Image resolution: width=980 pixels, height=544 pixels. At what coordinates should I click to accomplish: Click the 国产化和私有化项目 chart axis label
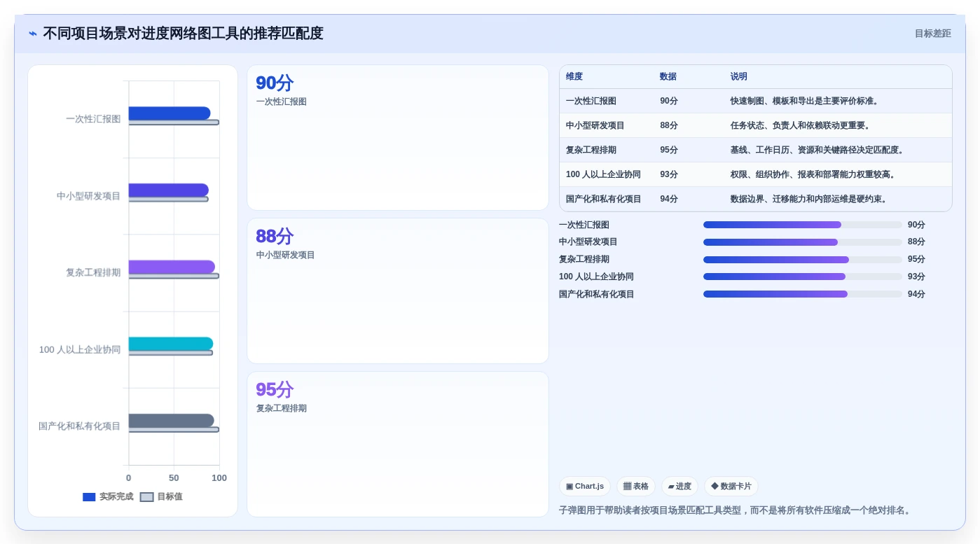(x=80, y=426)
